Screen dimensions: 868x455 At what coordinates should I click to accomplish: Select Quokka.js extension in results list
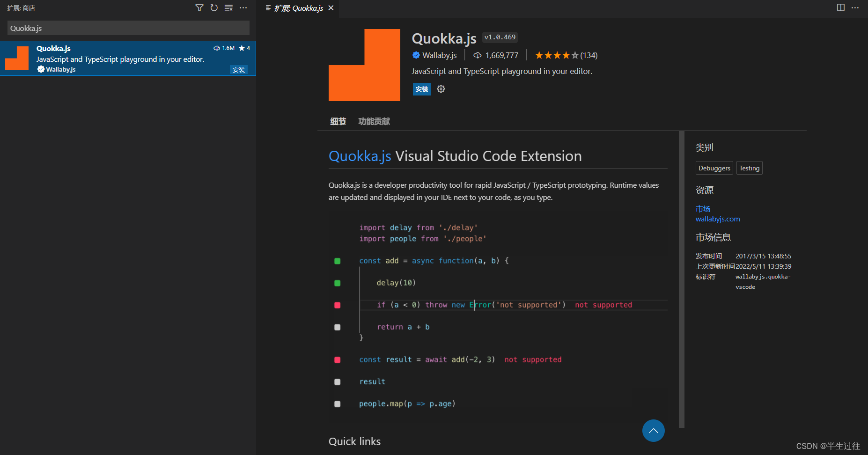tap(128, 59)
